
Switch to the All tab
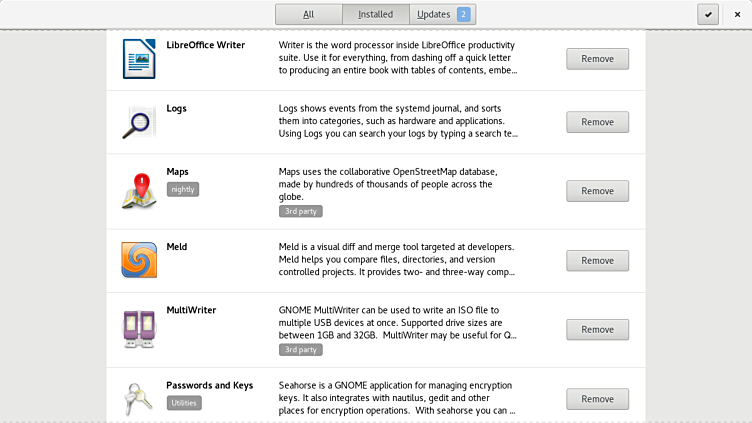pos(309,14)
